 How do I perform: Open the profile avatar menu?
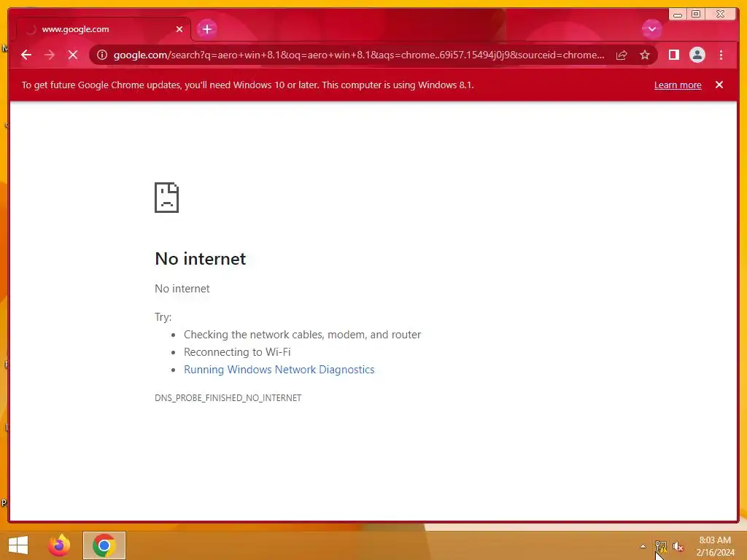click(697, 55)
